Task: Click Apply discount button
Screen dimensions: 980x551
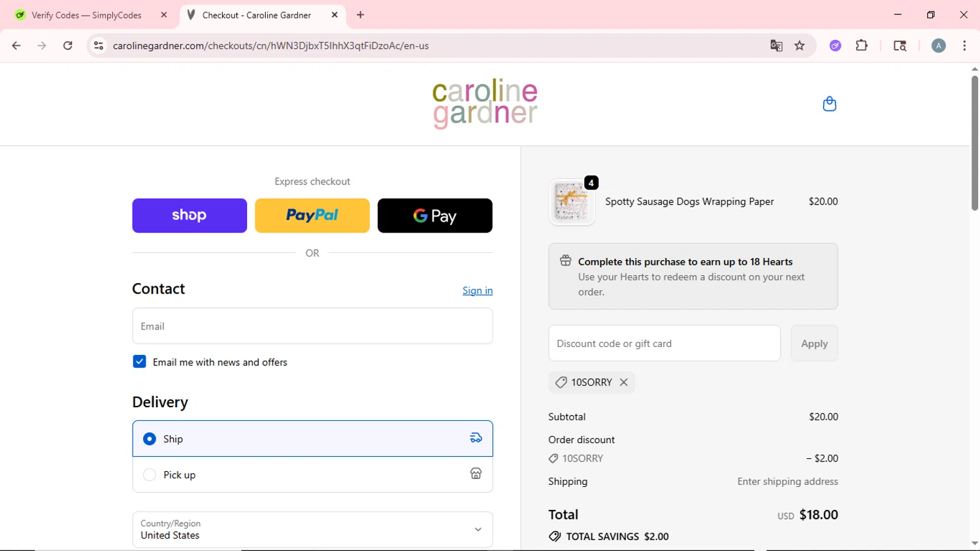Action: pyautogui.click(x=814, y=343)
